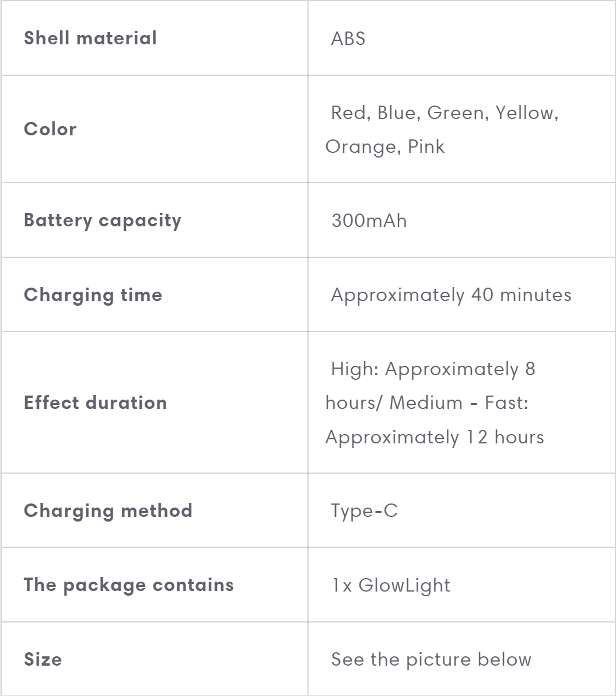Click See the picture below text
The width and height of the screenshot is (616, 696).
click(431, 659)
